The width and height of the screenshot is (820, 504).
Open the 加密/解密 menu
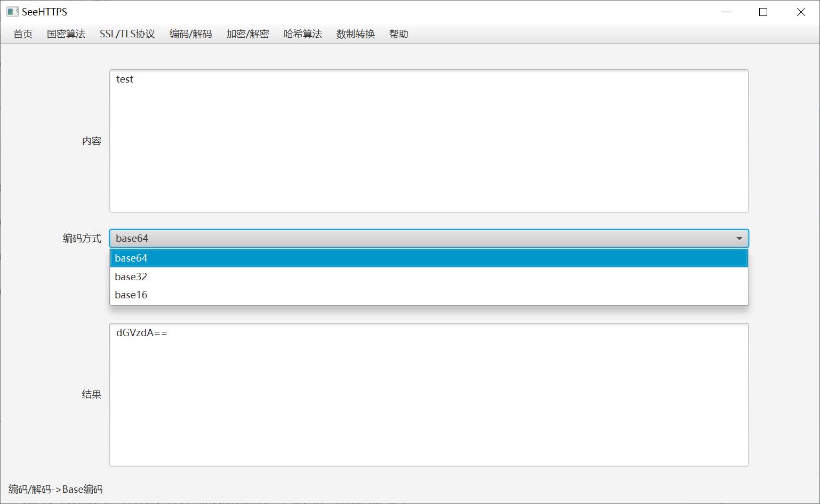click(x=247, y=34)
